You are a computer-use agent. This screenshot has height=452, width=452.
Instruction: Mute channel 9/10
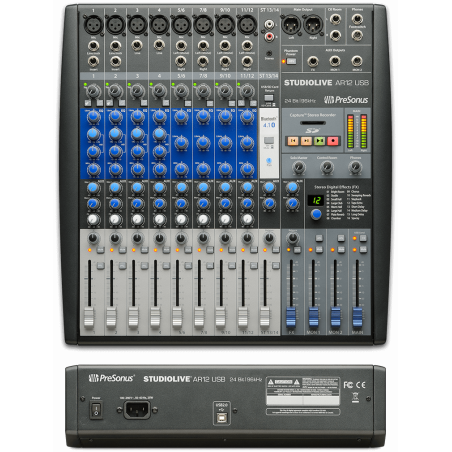coord(232,250)
